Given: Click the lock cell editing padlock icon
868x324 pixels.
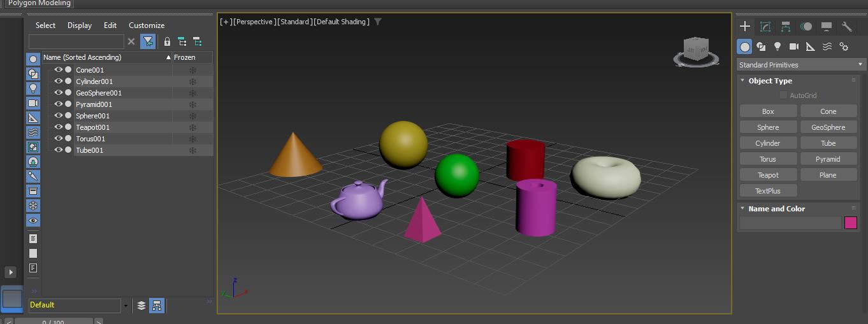Looking at the screenshot, I should click(167, 41).
